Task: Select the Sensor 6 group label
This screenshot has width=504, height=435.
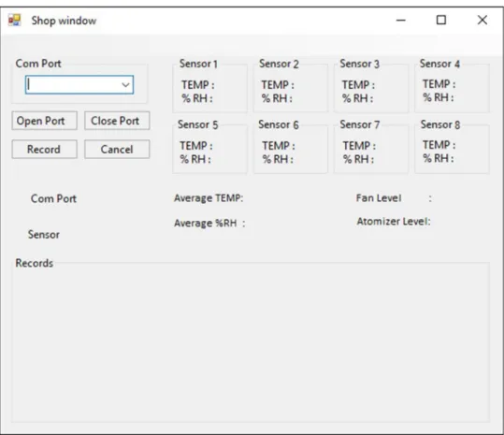Action: (x=279, y=124)
